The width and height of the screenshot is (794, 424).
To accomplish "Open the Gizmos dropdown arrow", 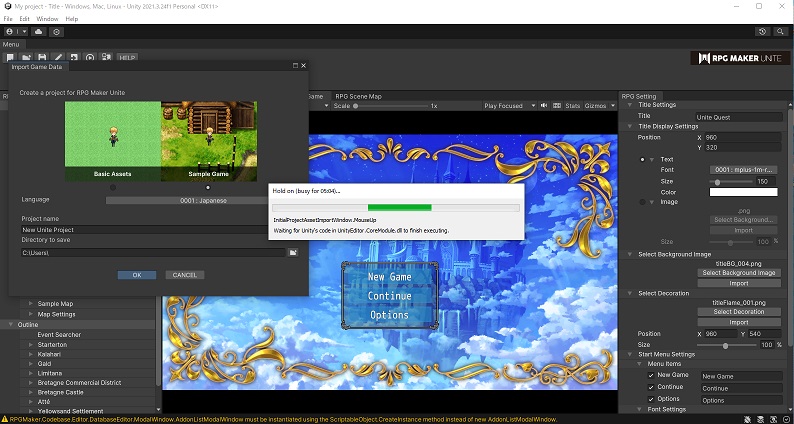I will coord(613,106).
